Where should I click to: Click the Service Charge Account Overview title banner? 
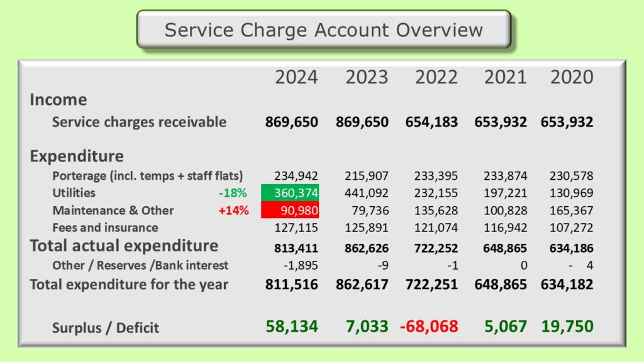coord(323,30)
